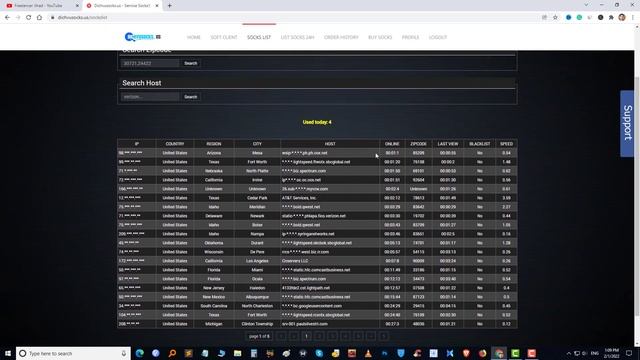Switch to the YouTube tab

pos(41,6)
